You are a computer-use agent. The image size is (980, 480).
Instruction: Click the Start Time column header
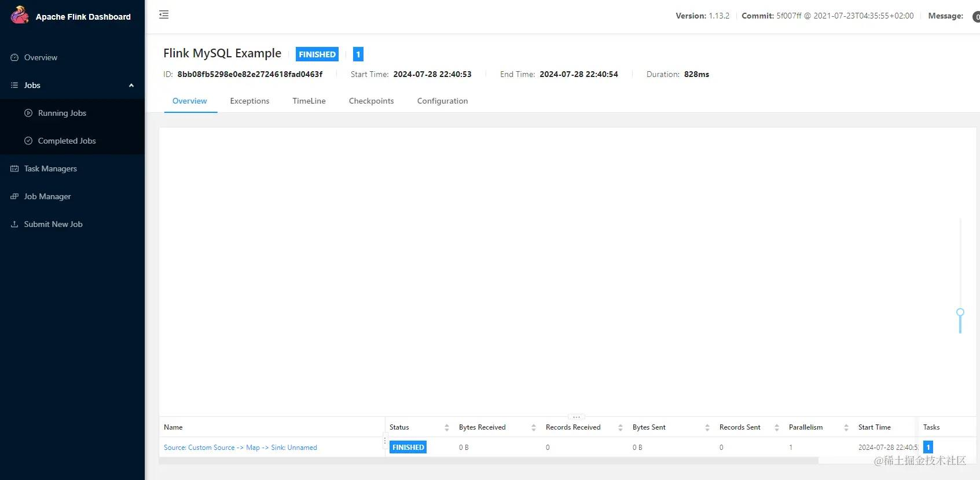point(874,427)
